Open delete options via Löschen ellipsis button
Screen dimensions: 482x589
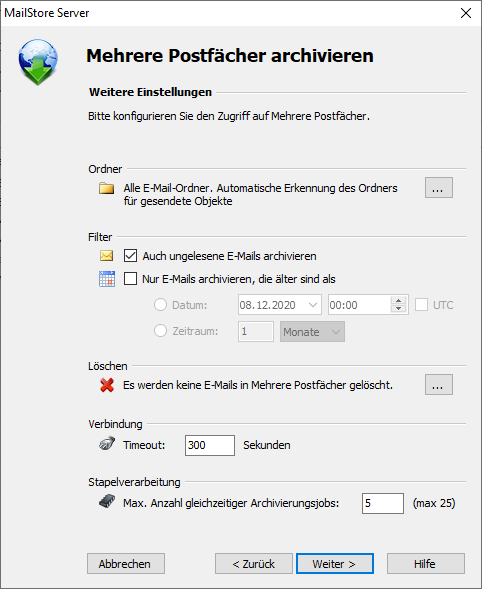(x=439, y=385)
